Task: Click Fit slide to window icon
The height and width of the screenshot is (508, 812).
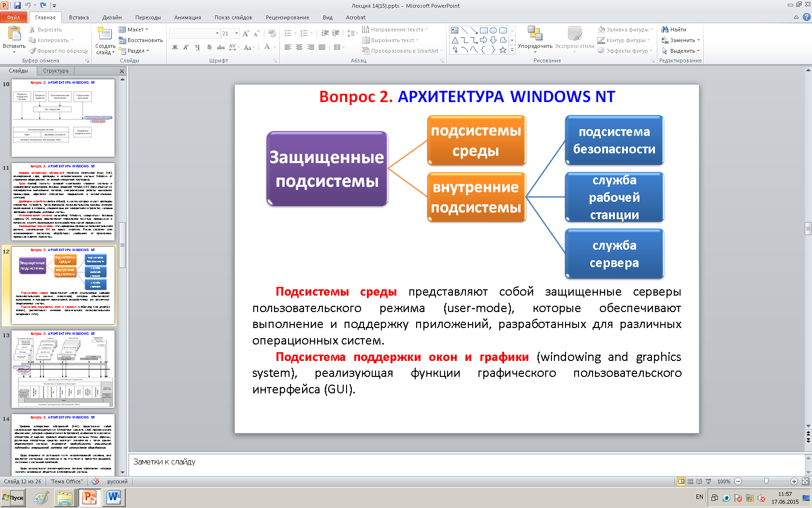Action: [x=805, y=481]
